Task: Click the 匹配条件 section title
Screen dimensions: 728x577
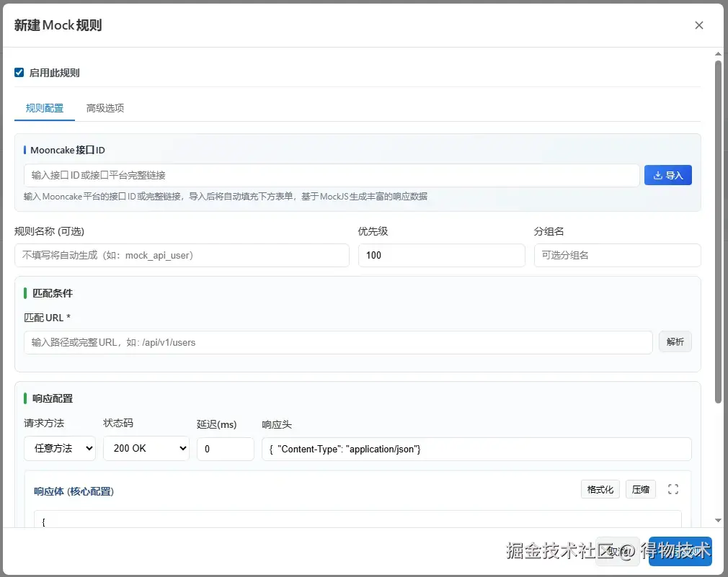Action: pos(53,293)
